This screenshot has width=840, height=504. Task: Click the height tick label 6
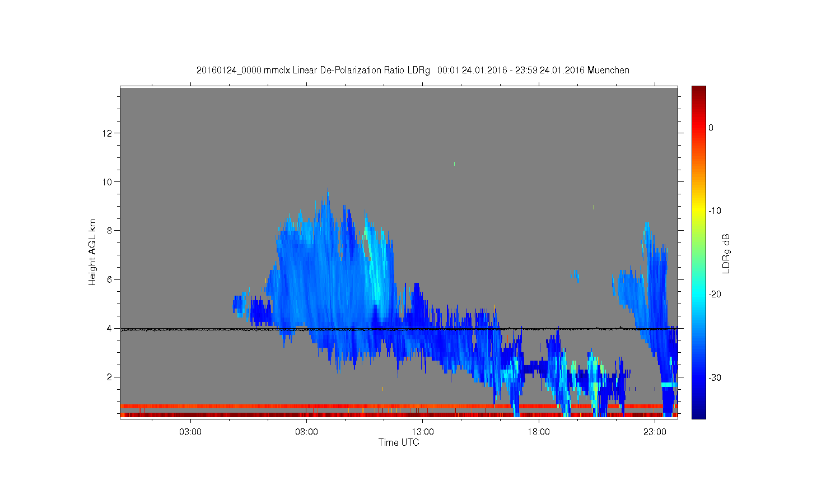[110, 279]
